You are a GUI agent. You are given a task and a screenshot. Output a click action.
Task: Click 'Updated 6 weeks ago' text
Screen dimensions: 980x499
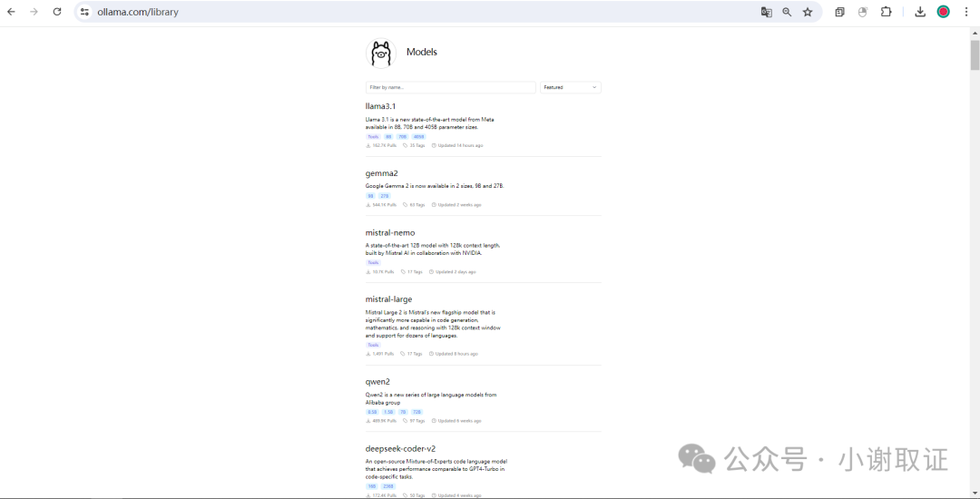pos(456,421)
